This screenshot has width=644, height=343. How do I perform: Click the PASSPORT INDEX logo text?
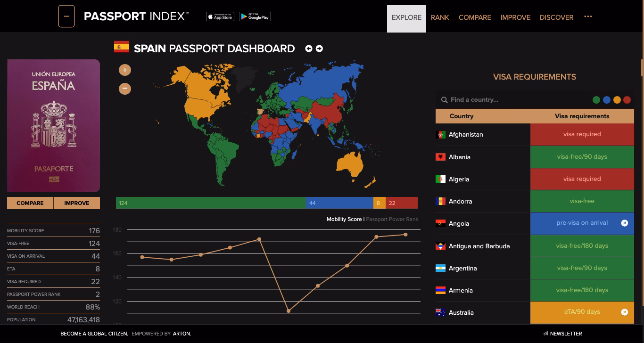coord(136,16)
